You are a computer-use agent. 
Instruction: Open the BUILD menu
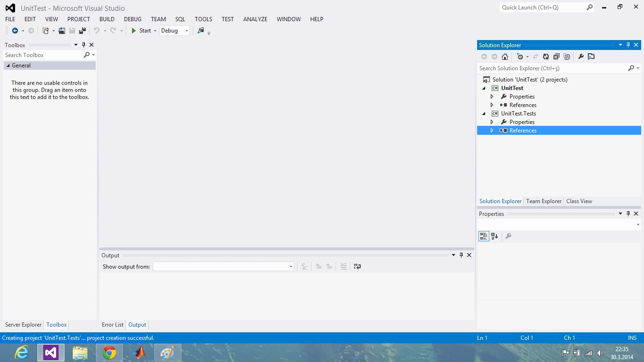[x=107, y=19]
